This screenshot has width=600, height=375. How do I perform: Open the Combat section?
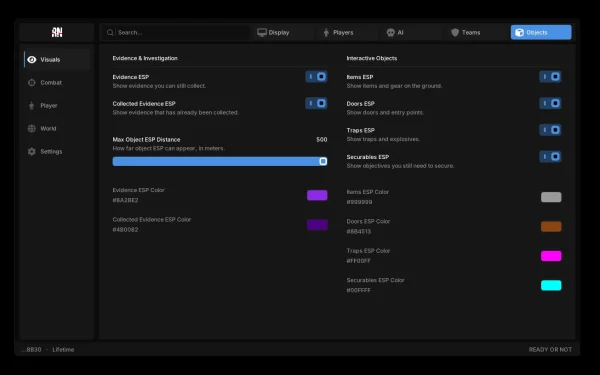click(x=57, y=83)
